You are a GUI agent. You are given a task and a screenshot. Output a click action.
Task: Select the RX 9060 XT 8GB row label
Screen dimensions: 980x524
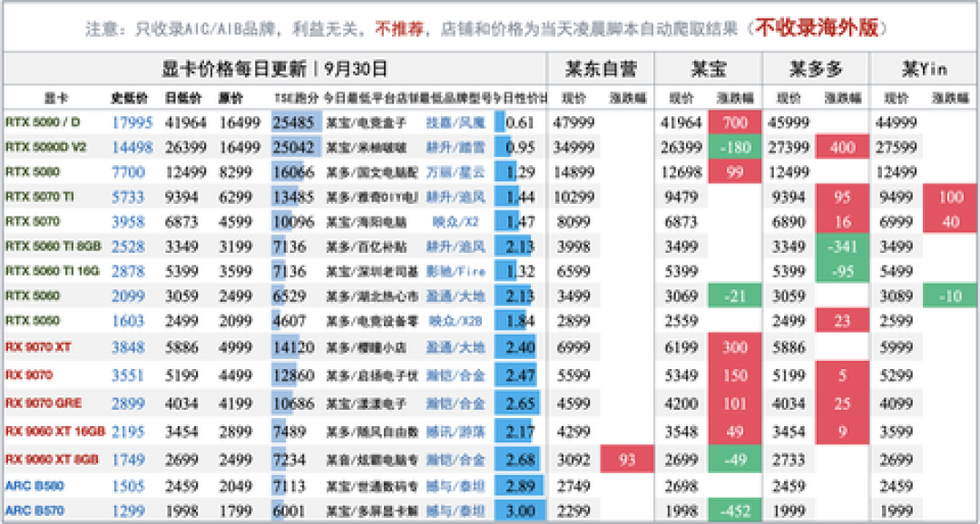coord(51,460)
